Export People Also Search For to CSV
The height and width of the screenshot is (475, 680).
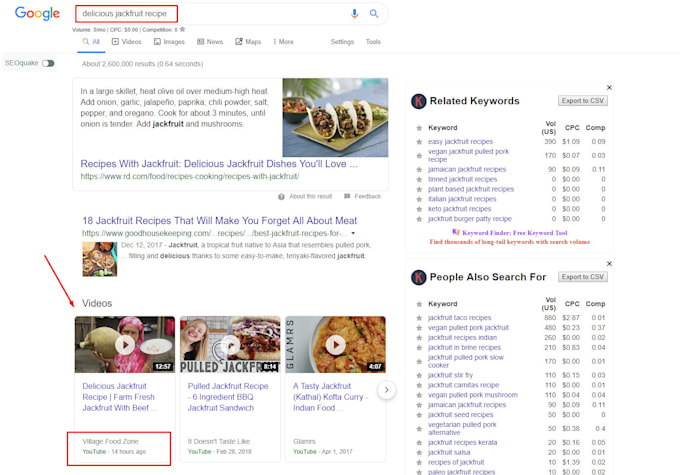582,277
